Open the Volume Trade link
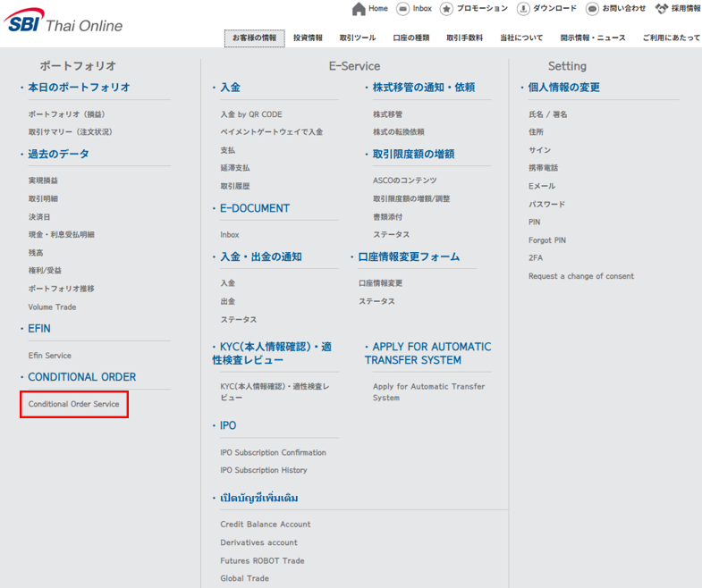 pyautogui.click(x=52, y=307)
